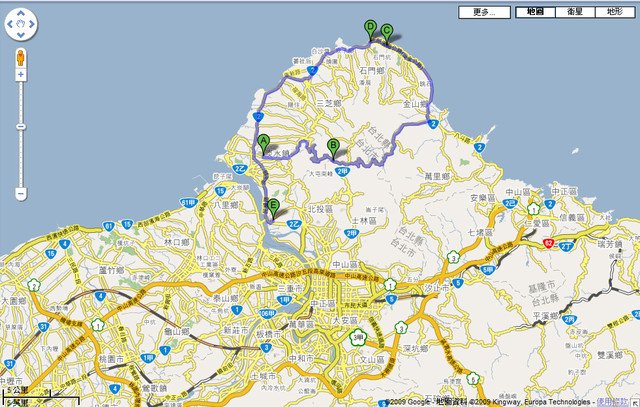Click the 土城市 map label

coord(264,376)
